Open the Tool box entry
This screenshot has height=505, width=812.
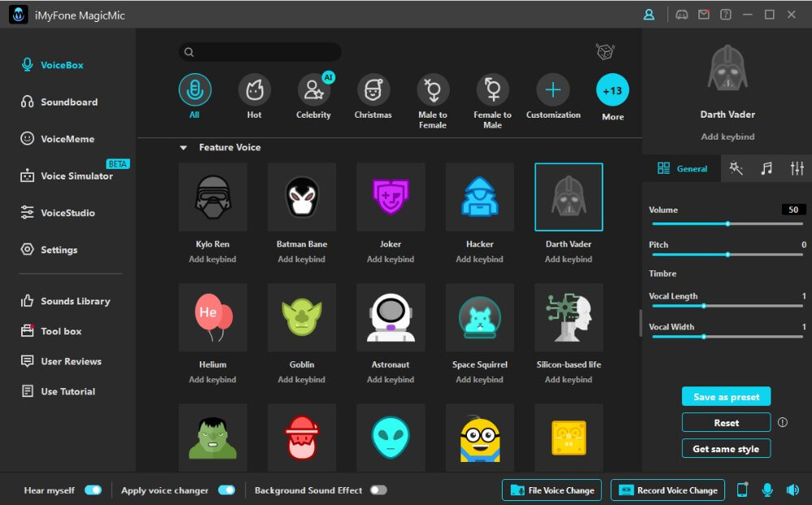tap(51, 331)
